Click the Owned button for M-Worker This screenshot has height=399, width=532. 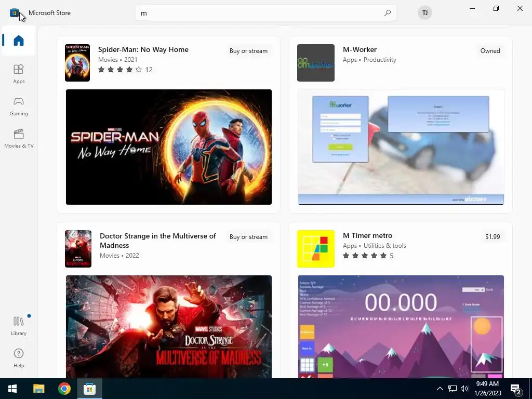[x=490, y=51]
